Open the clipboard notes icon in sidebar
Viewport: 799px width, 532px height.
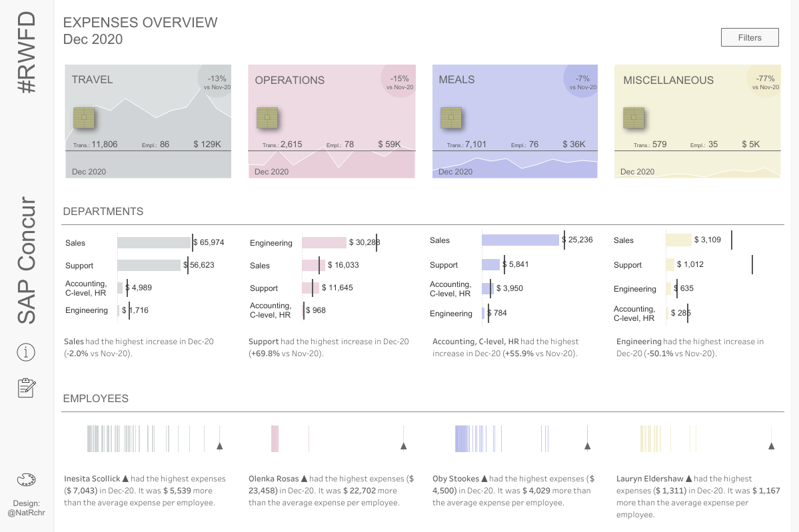26,388
